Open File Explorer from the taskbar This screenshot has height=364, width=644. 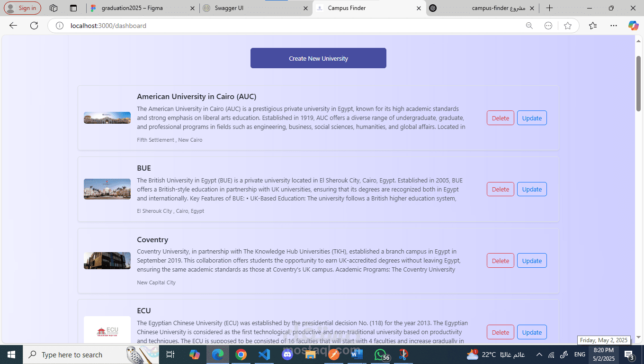coord(311,355)
